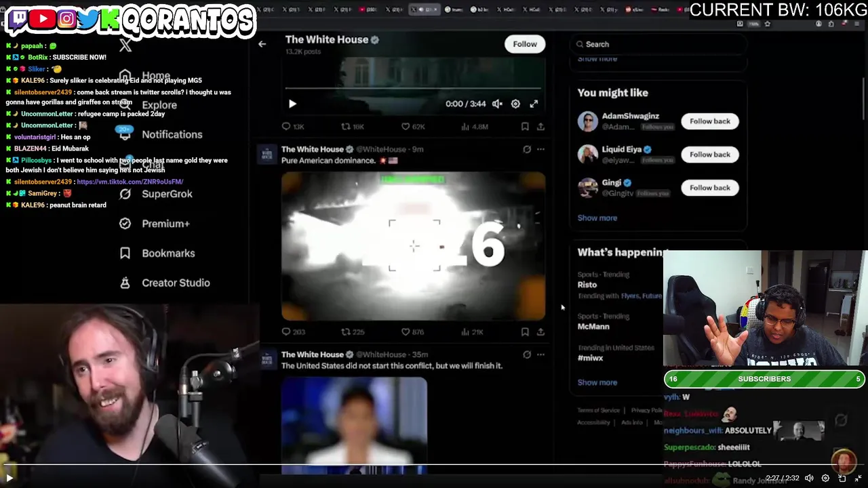Open the Accessibility footer link
Image resolution: width=868 pixels, height=488 pixels.
[593, 422]
